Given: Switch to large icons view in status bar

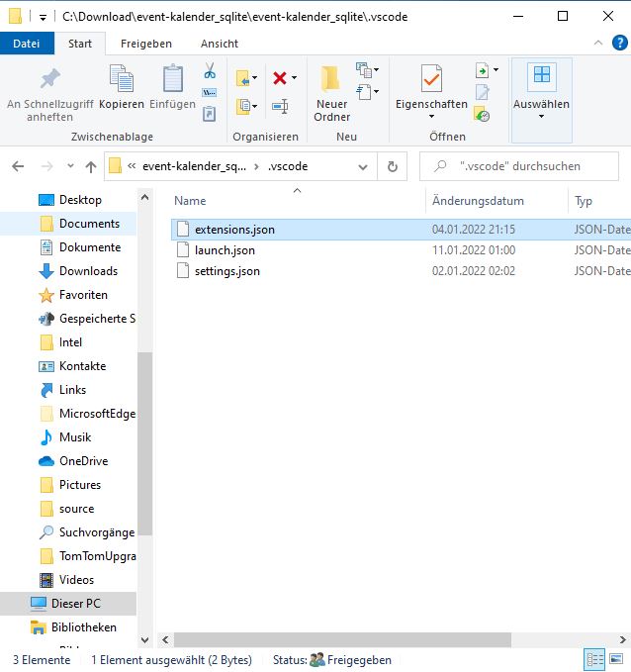Looking at the screenshot, I should point(619,659).
